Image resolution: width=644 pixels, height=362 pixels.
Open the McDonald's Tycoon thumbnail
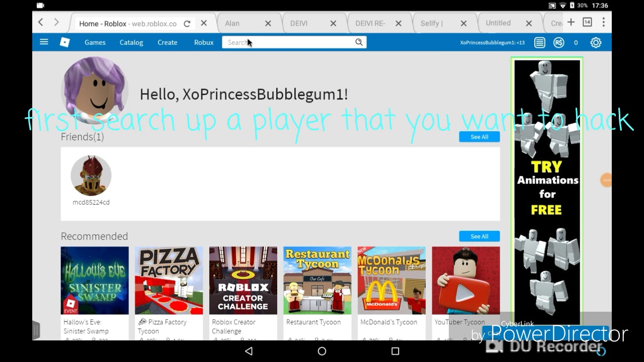391,281
